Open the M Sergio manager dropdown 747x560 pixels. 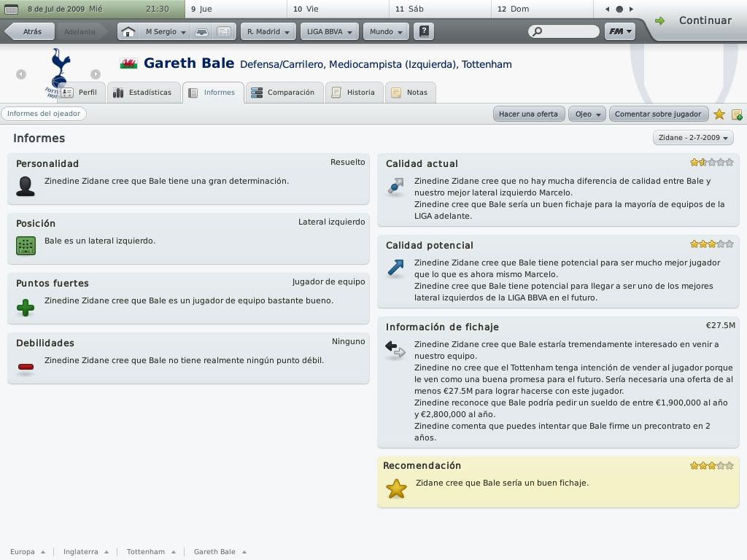(x=165, y=32)
